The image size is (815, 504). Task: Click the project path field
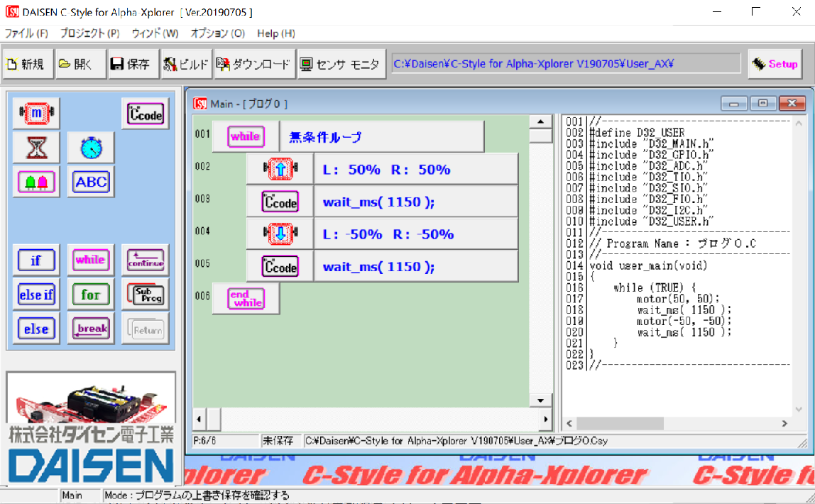pos(566,63)
